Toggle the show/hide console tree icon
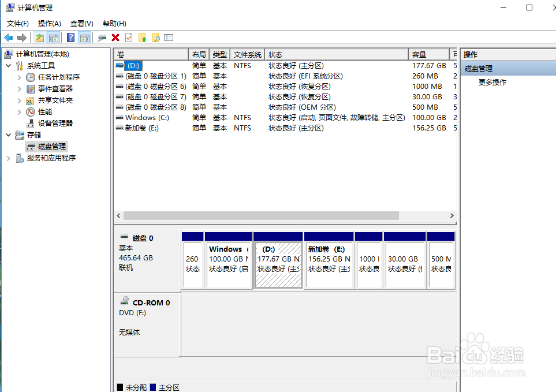The width and height of the screenshot is (556, 392). click(54, 38)
